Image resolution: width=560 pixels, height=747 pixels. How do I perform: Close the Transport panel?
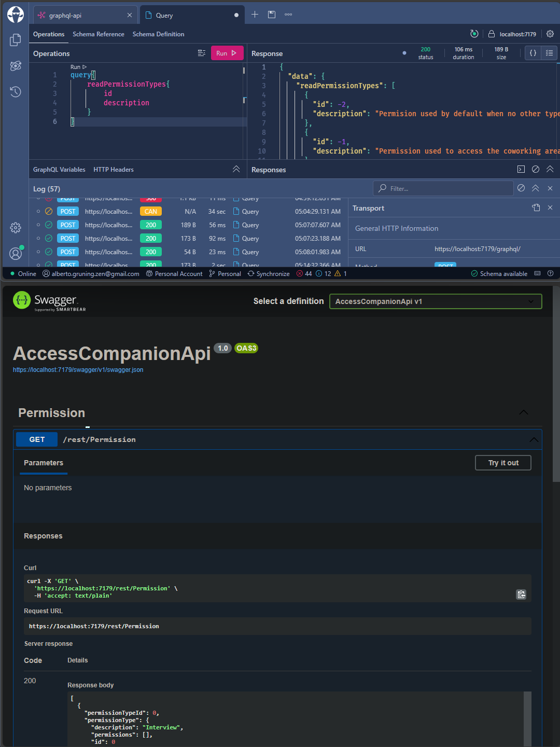tap(550, 208)
